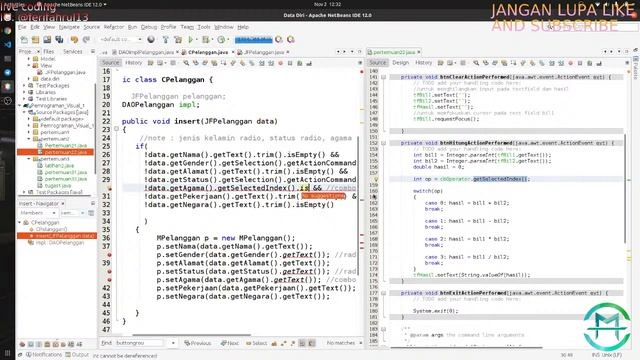Viewport: 640px width, 360px height.
Task: Click the chart icon at end of left editor toolbar
Action: tap(309, 63)
